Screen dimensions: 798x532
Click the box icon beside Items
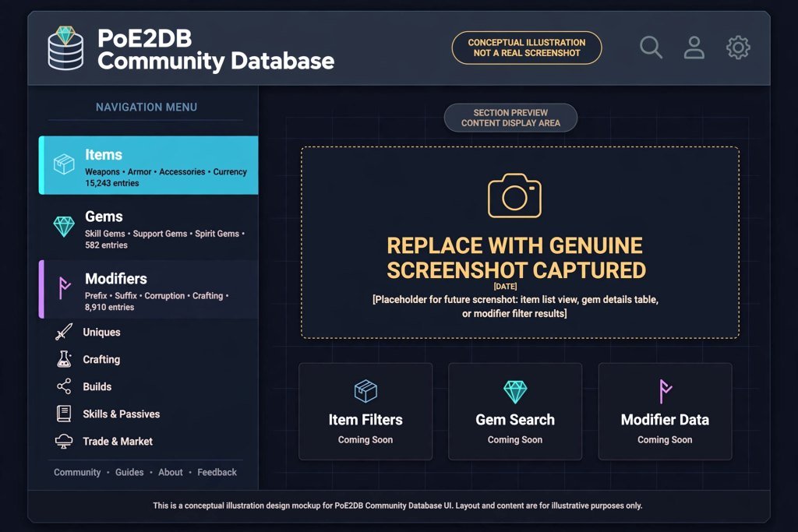pos(64,164)
